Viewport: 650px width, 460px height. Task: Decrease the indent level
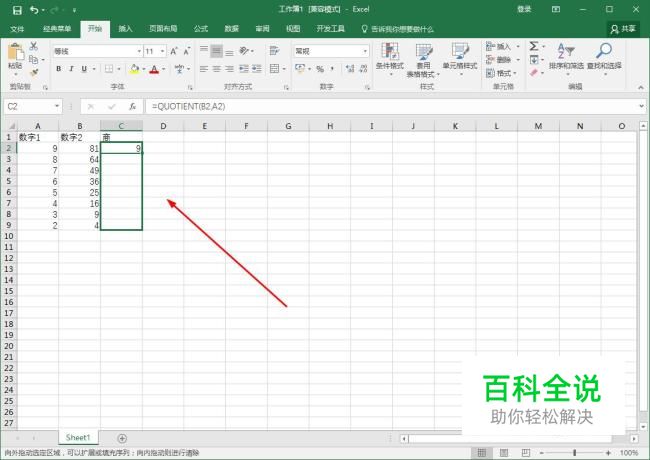[x=244, y=69]
